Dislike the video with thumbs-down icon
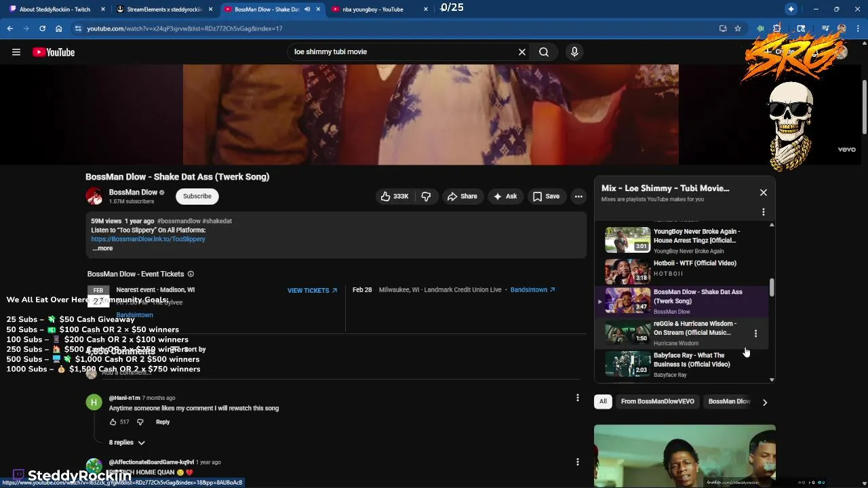This screenshot has width=868, height=488. [426, 197]
